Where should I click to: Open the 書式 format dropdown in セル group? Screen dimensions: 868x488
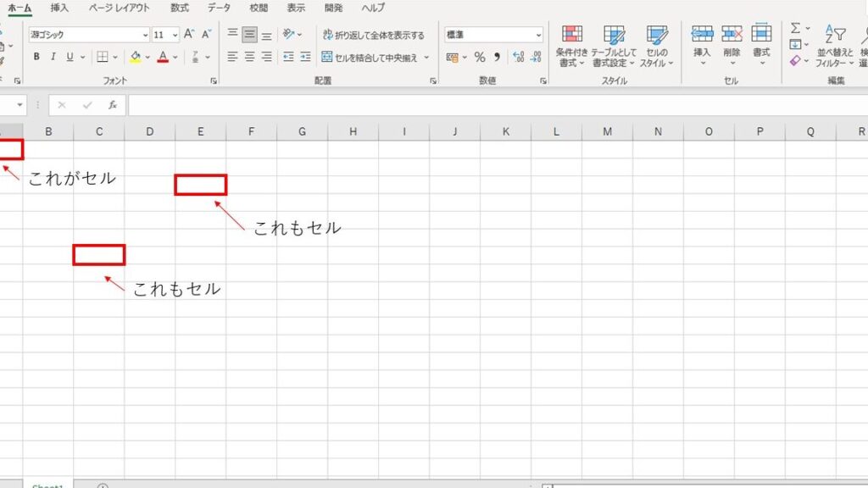(761, 46)
